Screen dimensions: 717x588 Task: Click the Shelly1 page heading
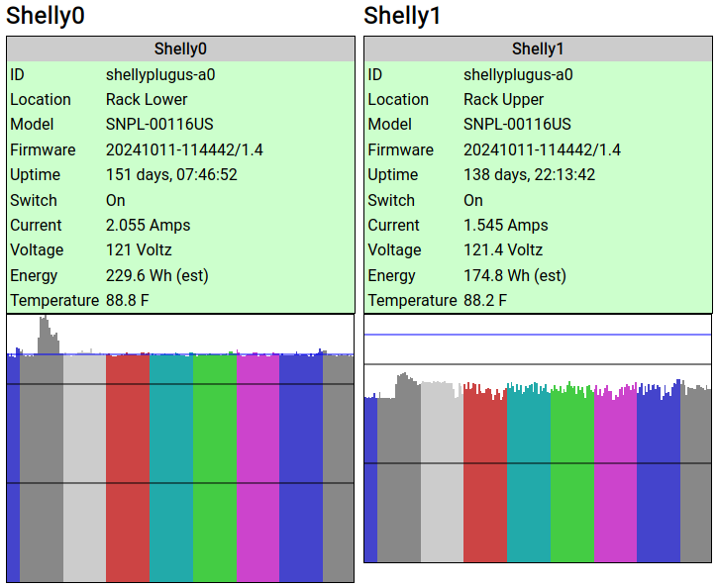coord(402,16)
